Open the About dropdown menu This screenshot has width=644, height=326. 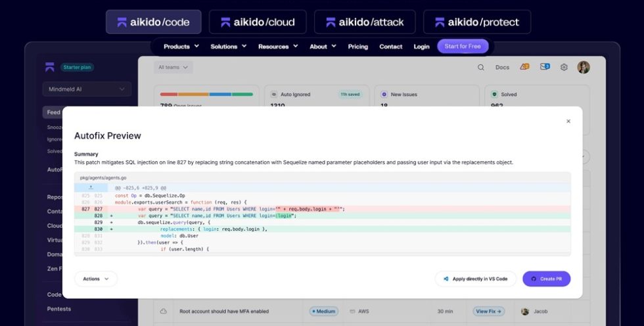[x=323, y=47]
